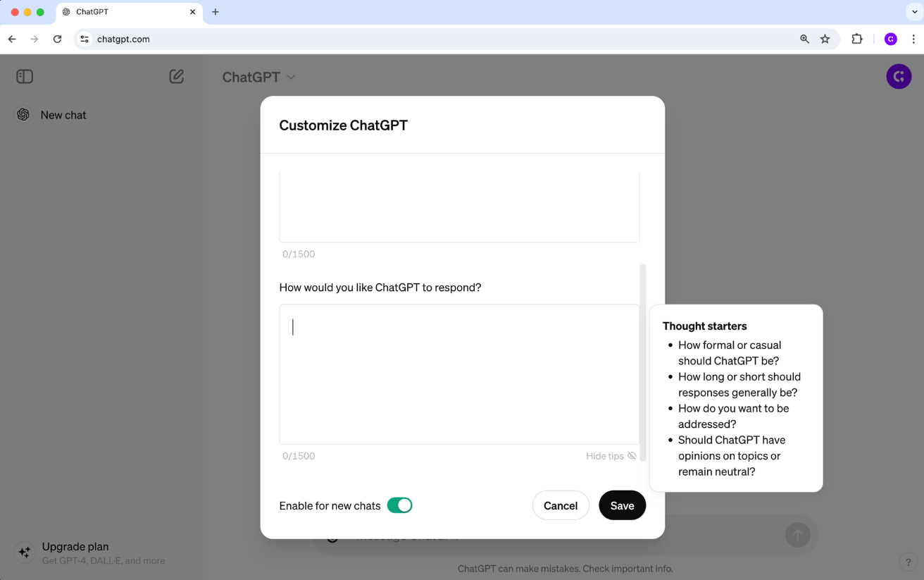The height and width of the screenshot is (580, 924).
Task: Click the 'How formal or casual' tip text
Action: [730, 353]
